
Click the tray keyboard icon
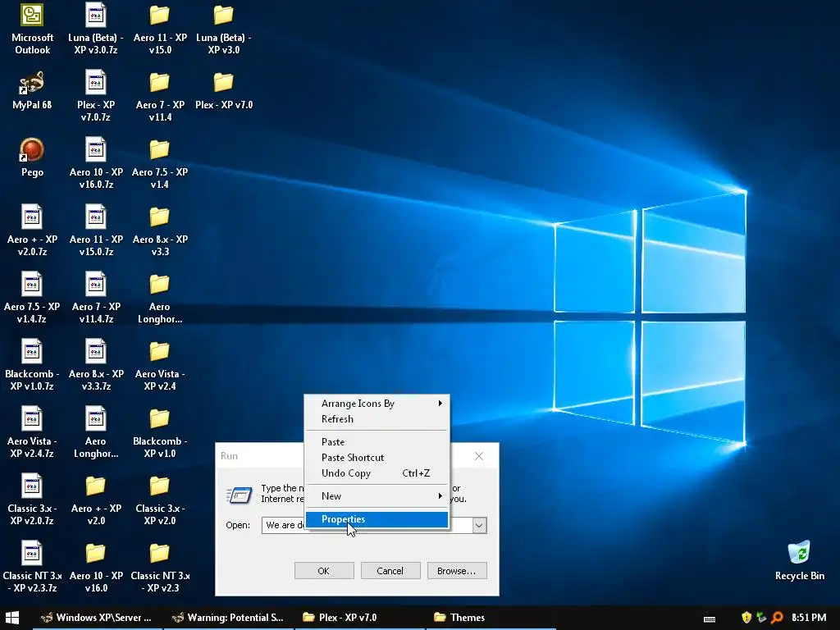[x=710, y=619]
